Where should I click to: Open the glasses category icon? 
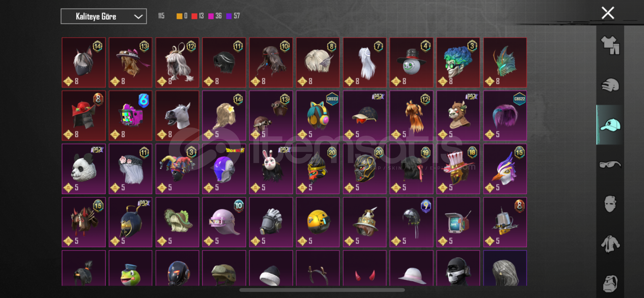click(610, 164)
